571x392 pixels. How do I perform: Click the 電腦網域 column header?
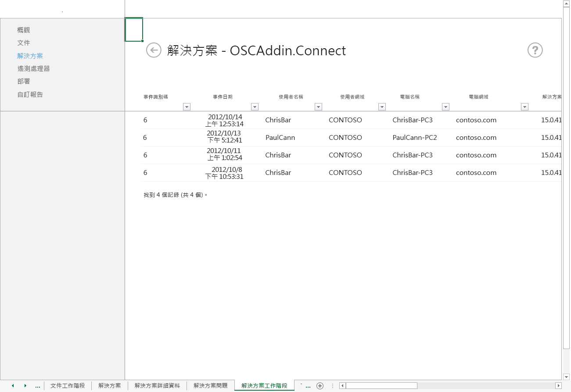click(478, 97)
